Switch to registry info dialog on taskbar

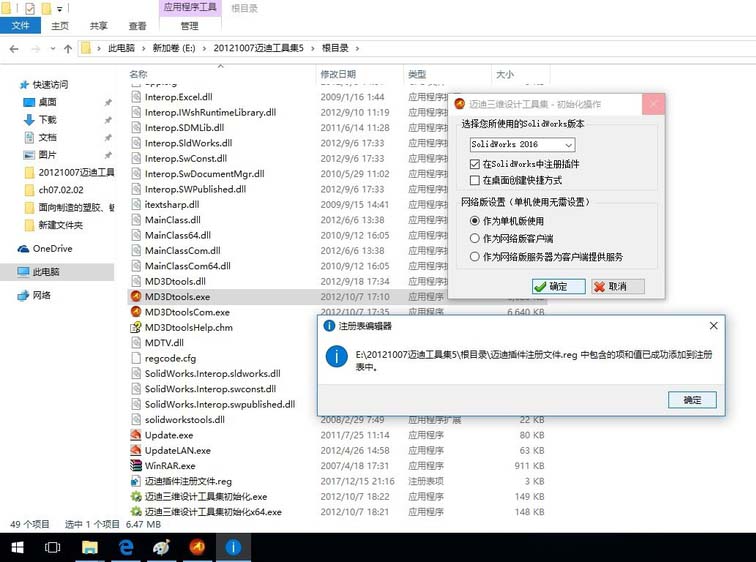(233, 548)
